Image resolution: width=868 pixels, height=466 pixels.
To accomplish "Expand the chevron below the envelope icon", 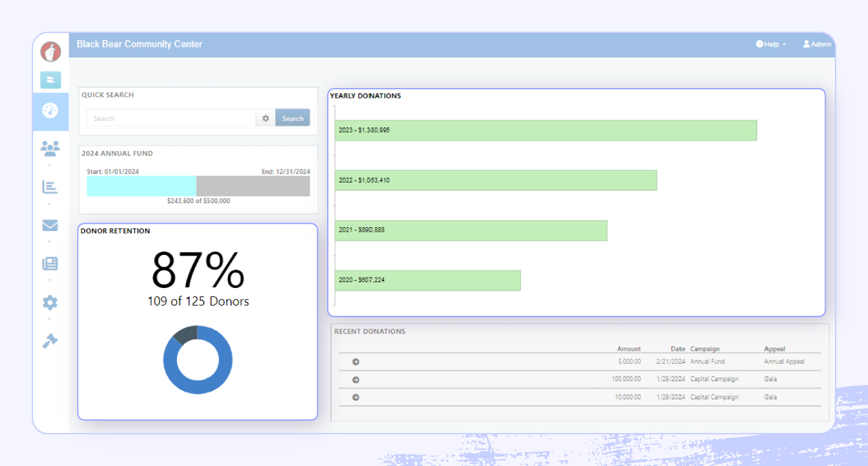I will [x=50, y=241].
